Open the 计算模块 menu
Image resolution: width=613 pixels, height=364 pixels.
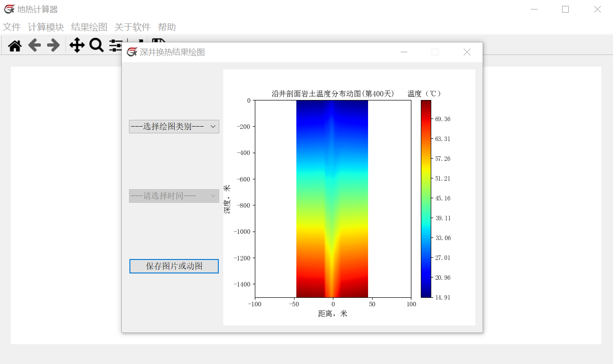click(46, 27)
